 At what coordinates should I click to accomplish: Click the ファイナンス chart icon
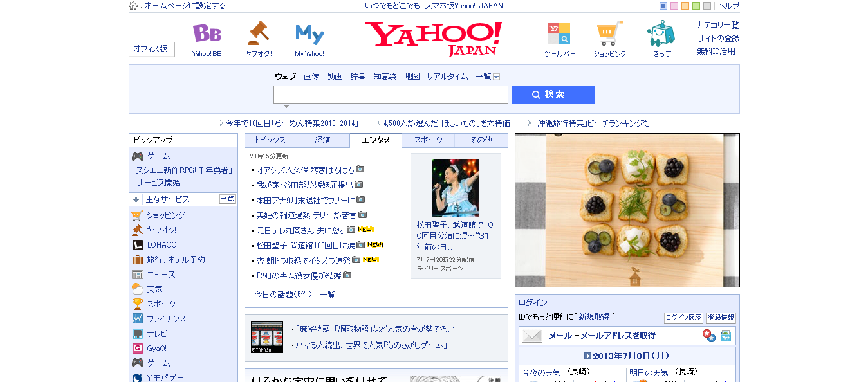pos(137,319)
